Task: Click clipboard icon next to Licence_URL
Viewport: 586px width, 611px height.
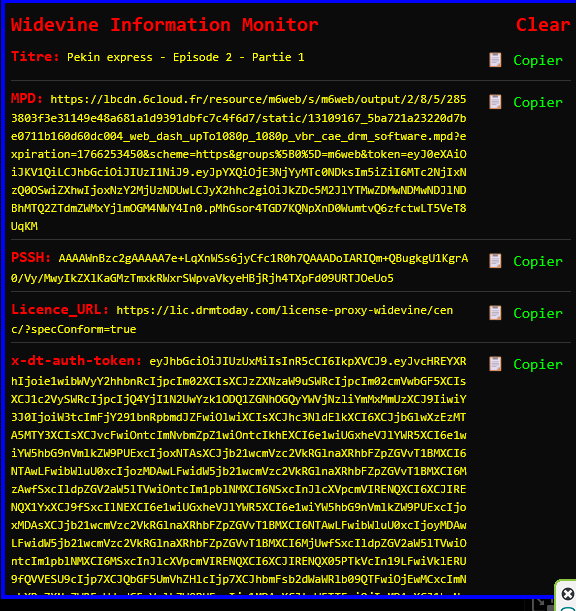Action: pyautogui.click(x=495, y=313)
